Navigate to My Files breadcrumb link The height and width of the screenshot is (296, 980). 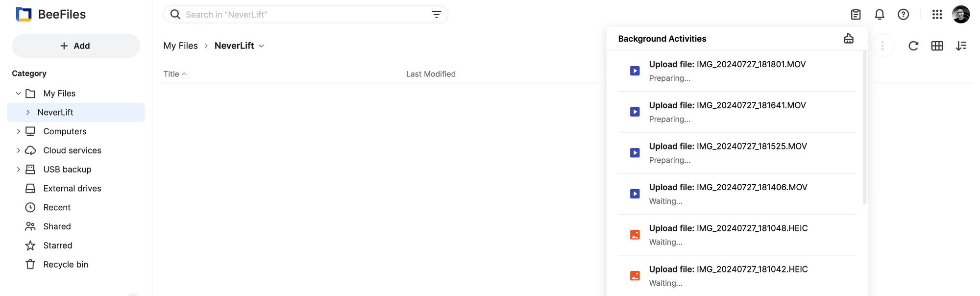click(x=180, y=46)
